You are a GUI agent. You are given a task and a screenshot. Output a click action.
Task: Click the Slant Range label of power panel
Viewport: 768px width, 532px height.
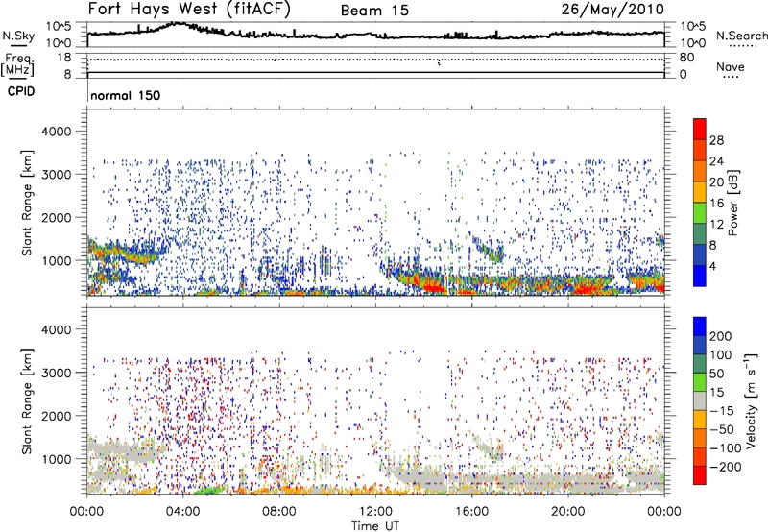27,203
